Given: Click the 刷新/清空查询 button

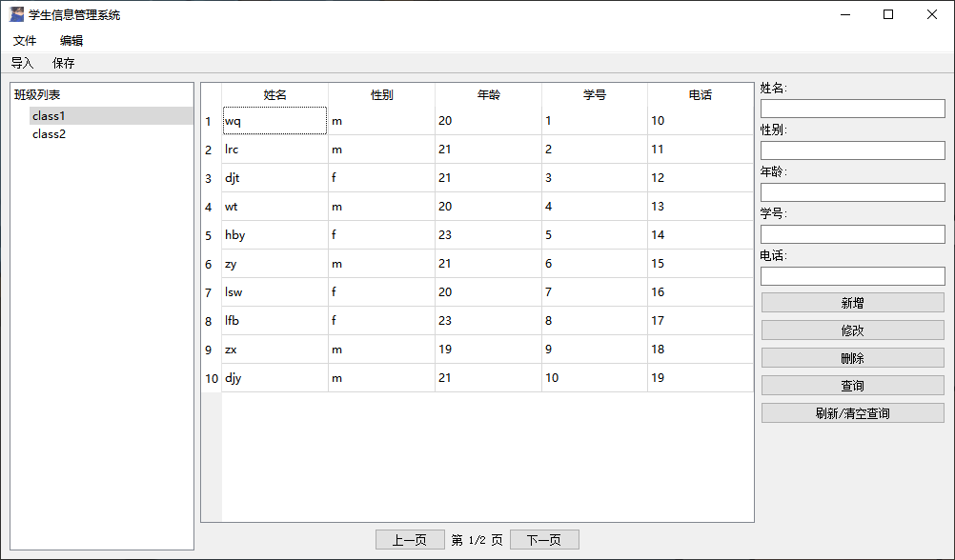Looking at the screenshot, I should (853, 413).
